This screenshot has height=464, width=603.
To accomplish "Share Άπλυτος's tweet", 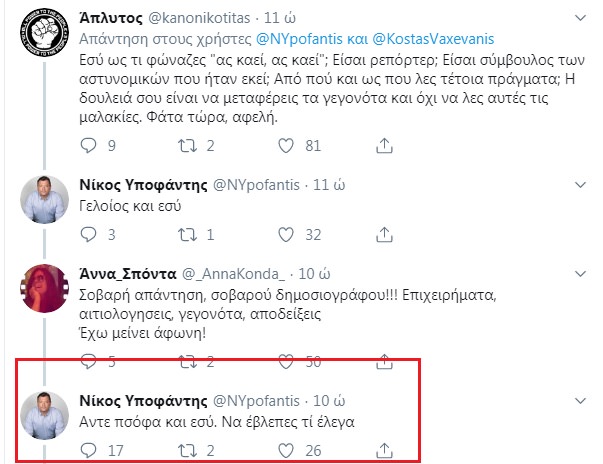I will tap(384, 146).
